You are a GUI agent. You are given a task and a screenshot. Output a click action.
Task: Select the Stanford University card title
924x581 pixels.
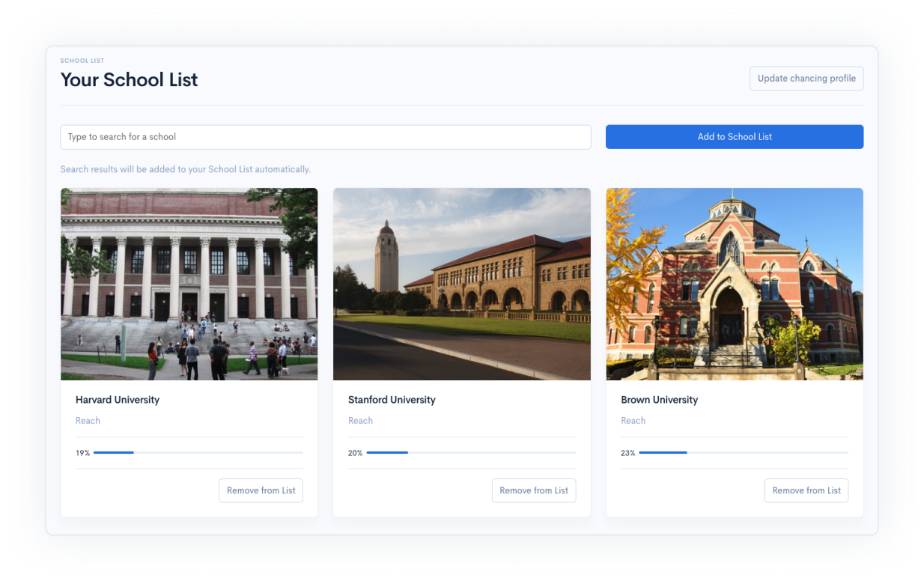pos(392,400)
